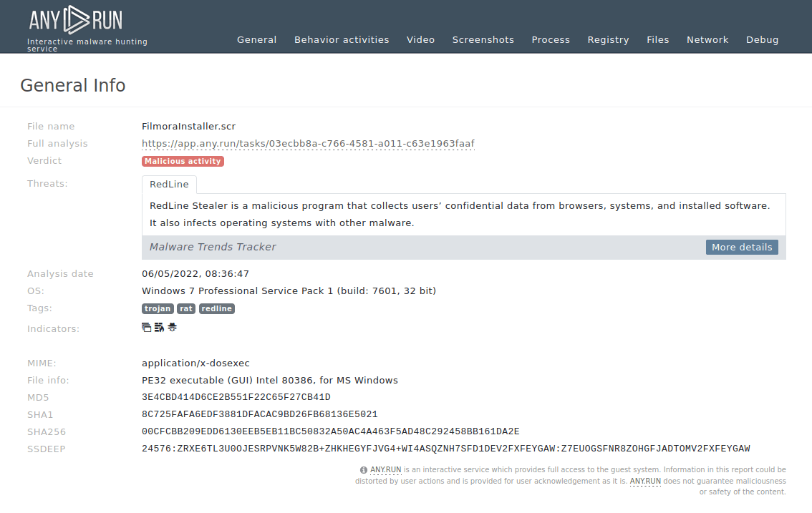
Task: Open the Files nav item
Action: (657, 40)
